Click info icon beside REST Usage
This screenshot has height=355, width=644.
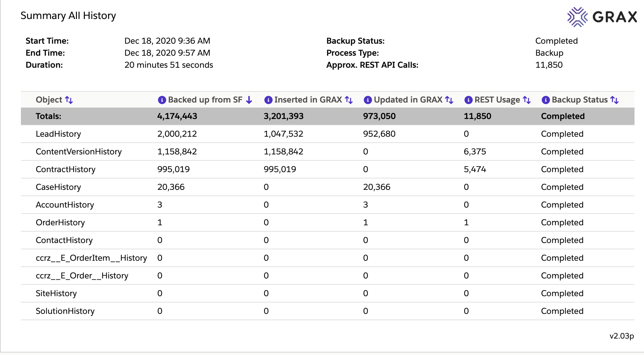click(x=468, y=100)
